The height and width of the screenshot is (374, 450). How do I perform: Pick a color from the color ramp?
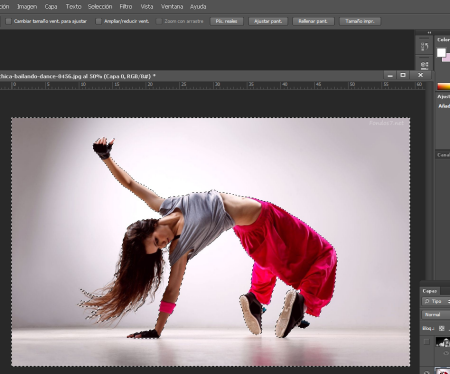(444, 87)
